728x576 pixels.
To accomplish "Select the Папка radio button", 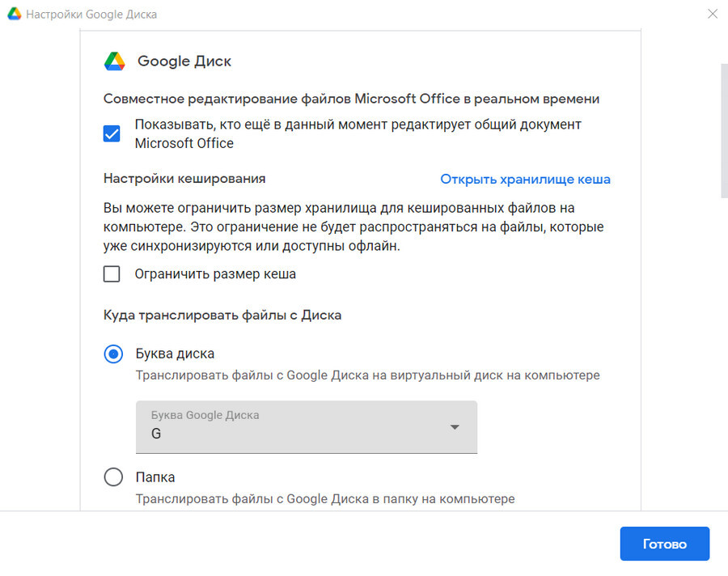I will pos(113,477).
